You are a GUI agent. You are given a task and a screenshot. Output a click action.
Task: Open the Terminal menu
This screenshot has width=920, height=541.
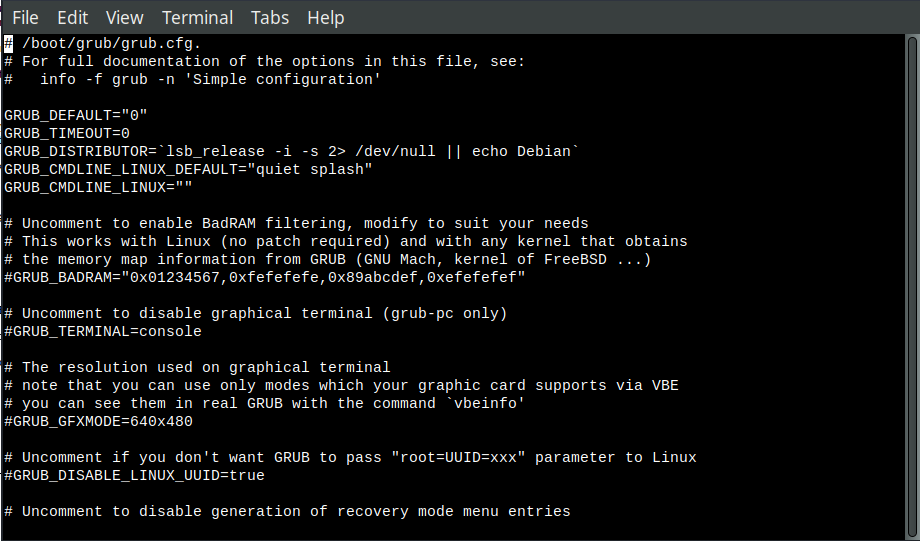pyautogui.click(x=197, y=18)
